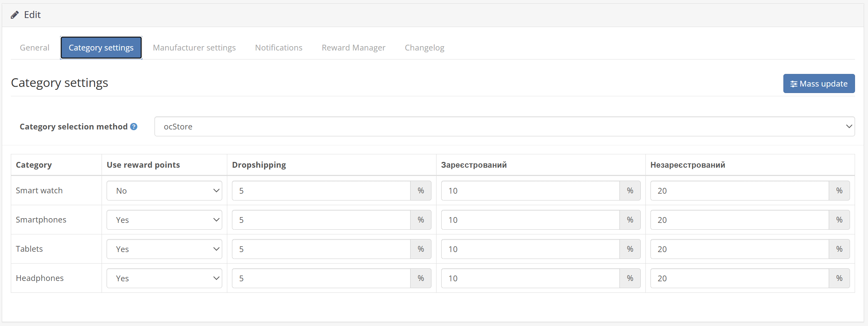Screen dimensions: 868x326
Task: Open the ocStore category selection dropdown
Action: (x=505, y=127)
